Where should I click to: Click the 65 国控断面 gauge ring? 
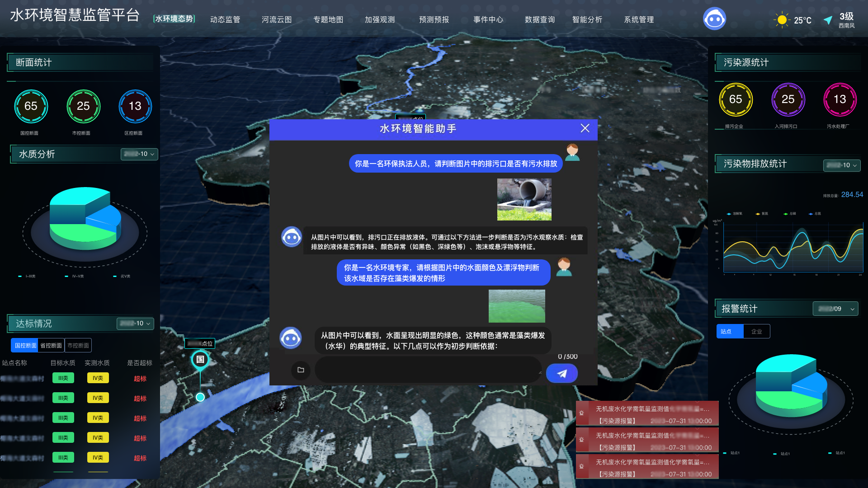[31, 106]
